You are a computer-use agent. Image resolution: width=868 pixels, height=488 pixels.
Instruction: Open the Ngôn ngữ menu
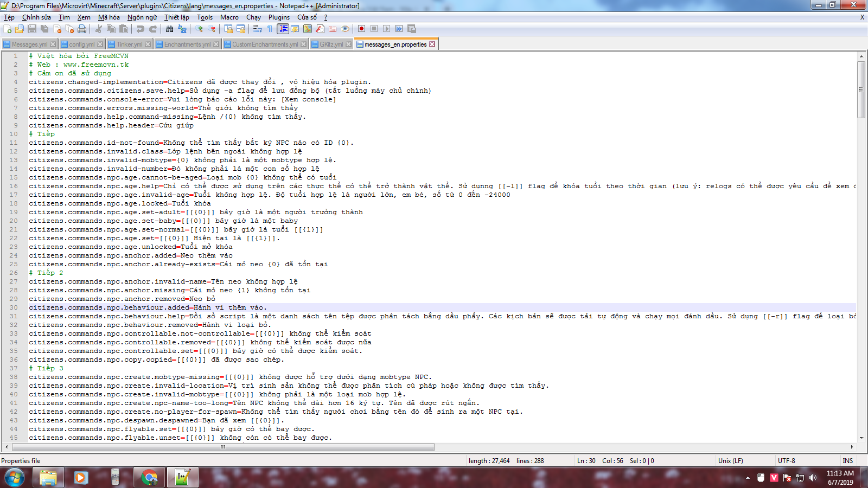click(x=142, y=17)
